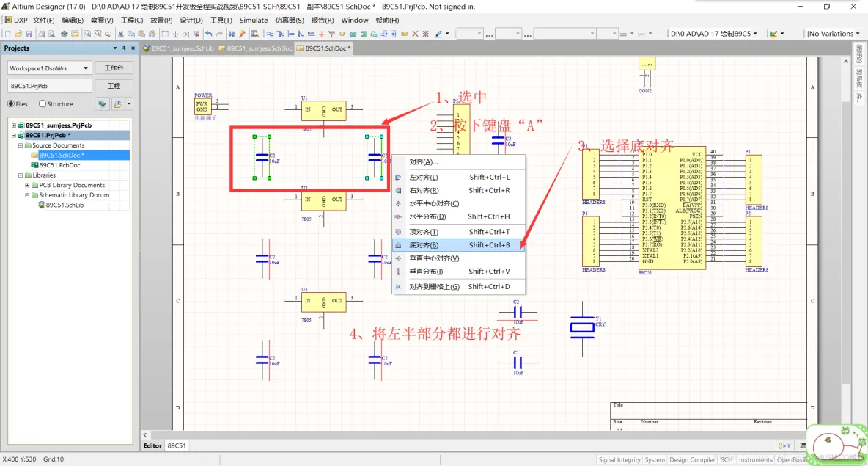This screenshot has width=868, height=466.
Task: Open the Projects panel title dropdown arrow
Action: tap(114, 48)
